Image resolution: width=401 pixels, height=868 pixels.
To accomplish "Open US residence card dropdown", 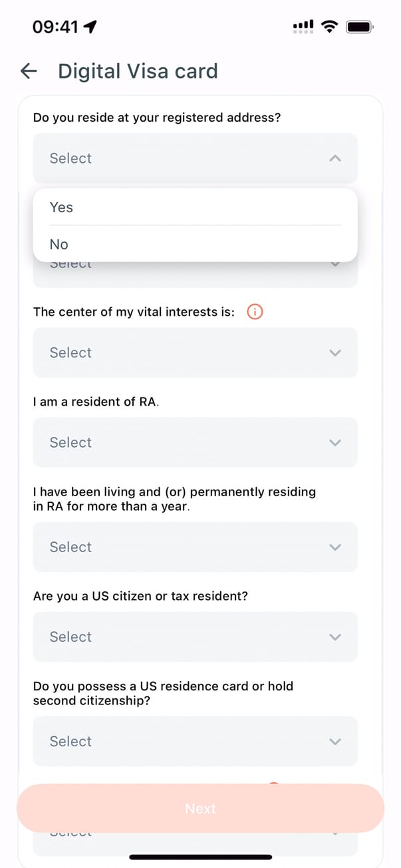I will click(x=195, y=741).
